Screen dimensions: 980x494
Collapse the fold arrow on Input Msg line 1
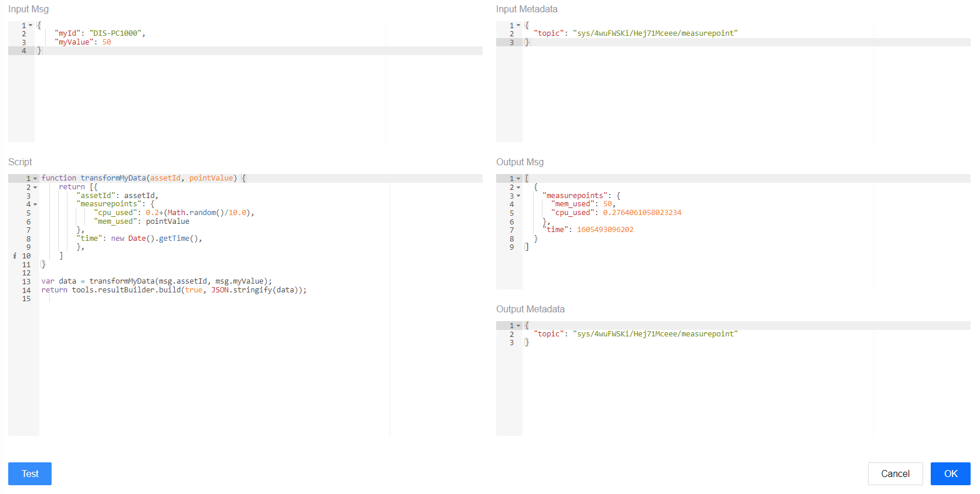click(x=30, y=25)
